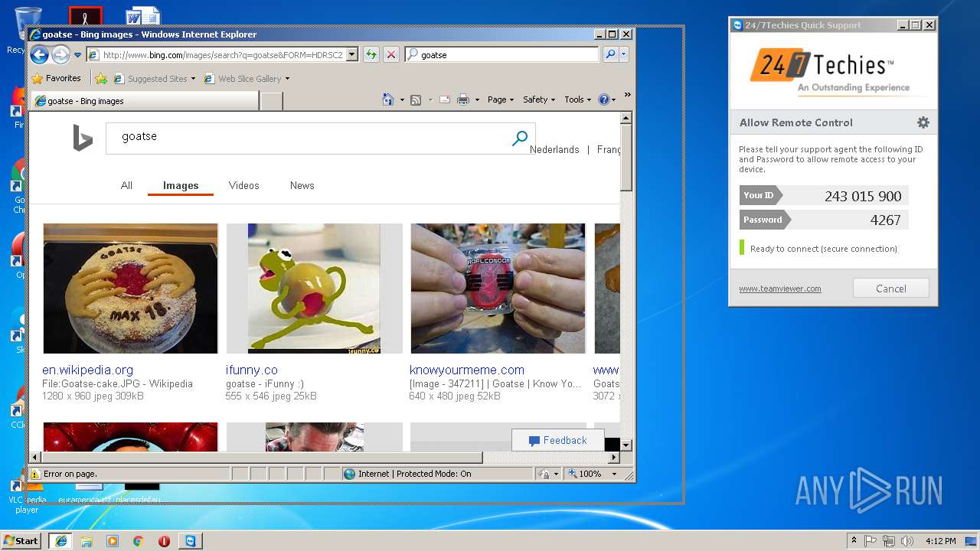Open the TeamViewer taskbar icon
Screen dimensions: 980x551
coord(190,541)
